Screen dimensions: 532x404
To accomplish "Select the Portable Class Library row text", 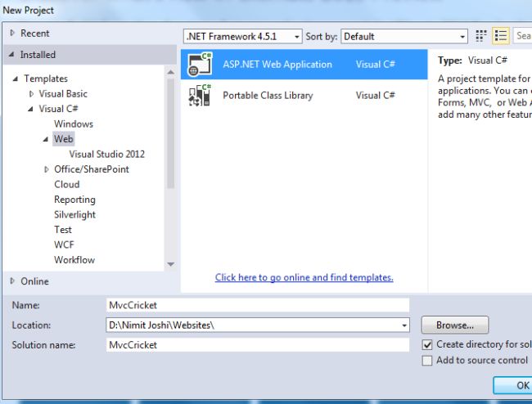I will tap(268, 96).
